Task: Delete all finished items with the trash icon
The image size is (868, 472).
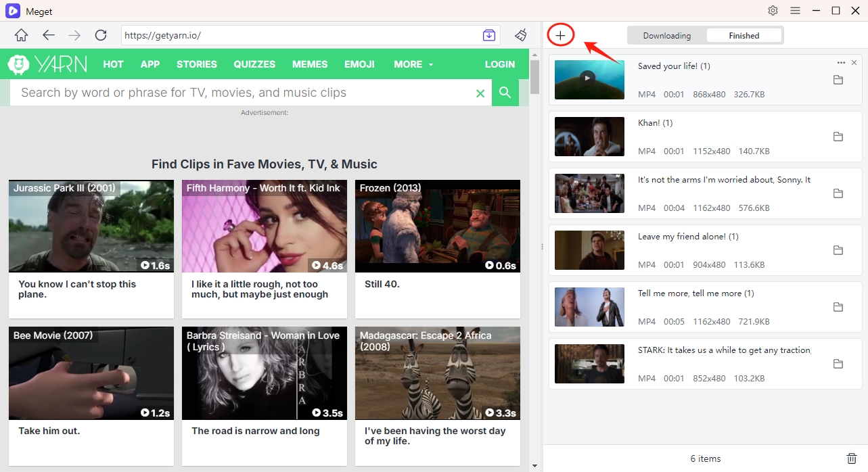Action: (852, 458)
